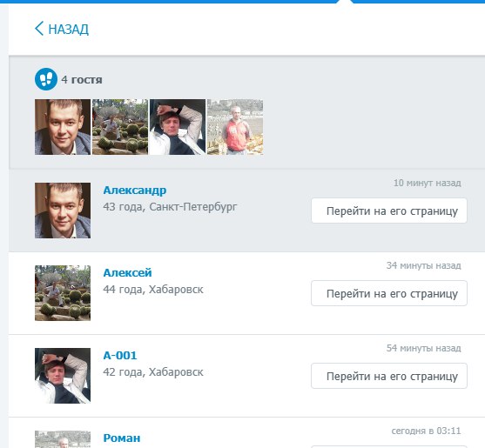Screen dimensions: 485x448
Task: Open first guest thumbnail in top strip
Action: (x=63, y=127)
